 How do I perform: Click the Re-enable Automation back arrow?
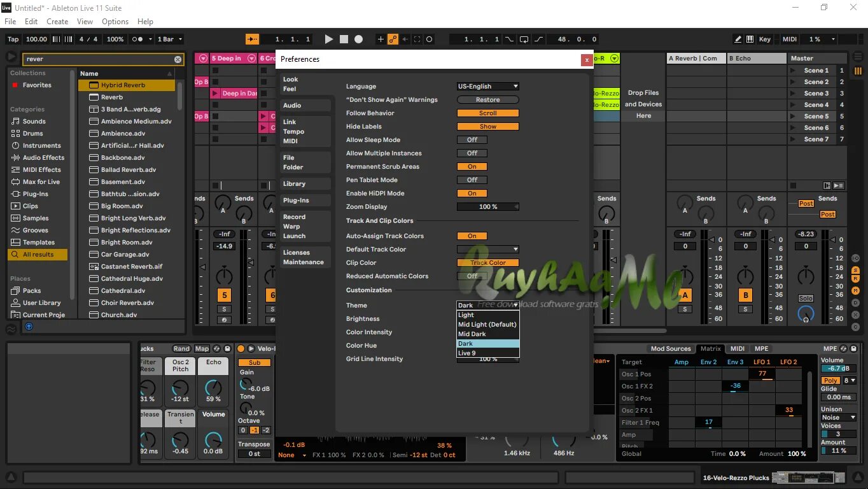tap(405, 39)
